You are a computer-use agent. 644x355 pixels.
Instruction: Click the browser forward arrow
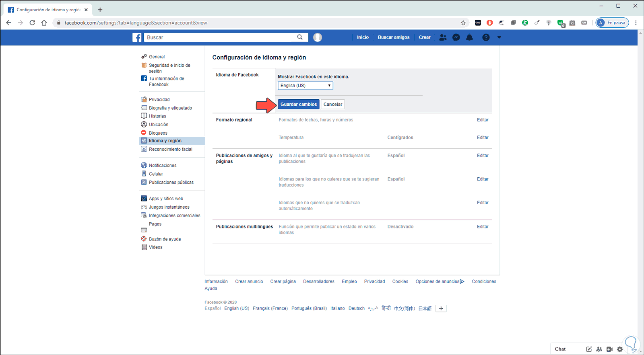(x=21, y=23)
